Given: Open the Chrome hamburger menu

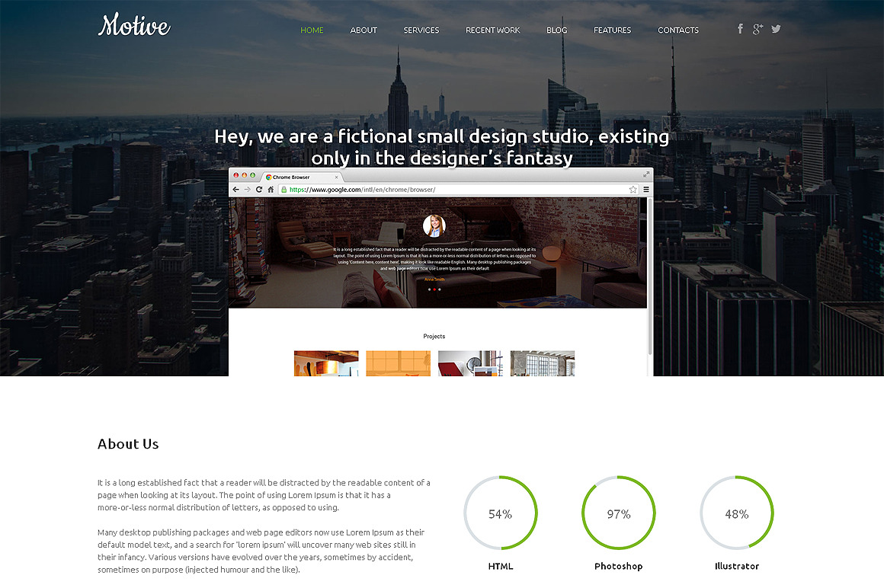Looking at the screenshot, I should point(646,190).
